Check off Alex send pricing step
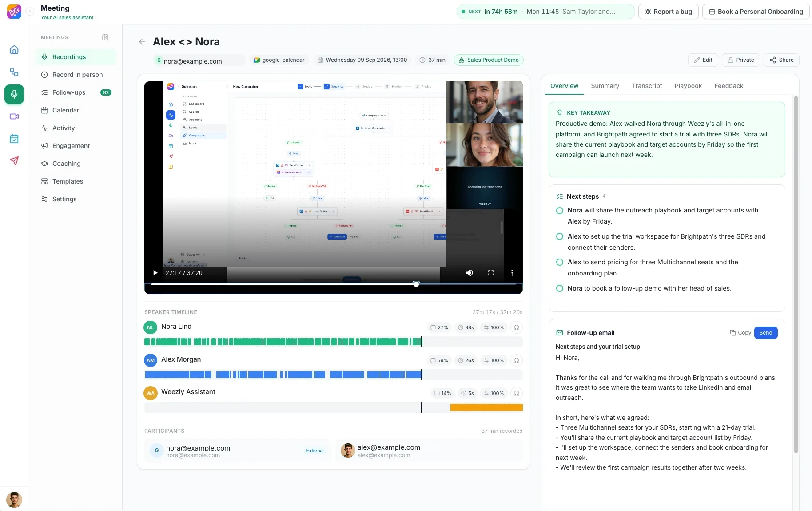 point(560,262)
